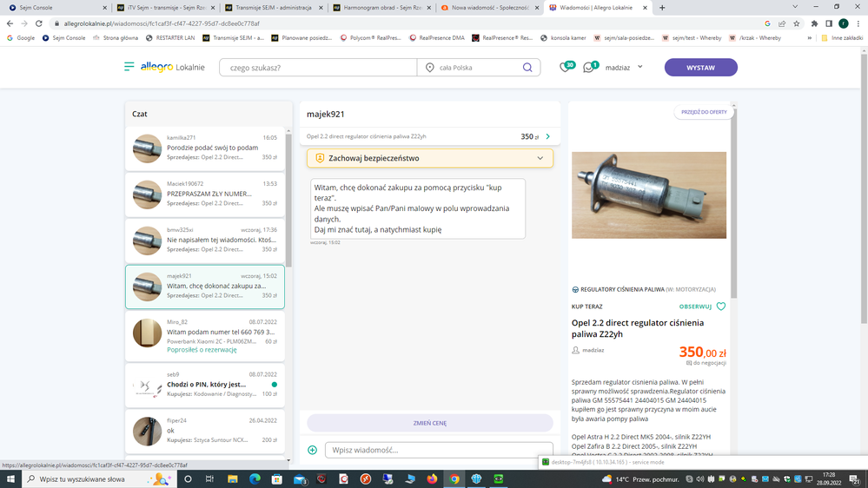Open Chrome from the taskbar
This screenshot has height=488, width=868.
click(454, 479)
